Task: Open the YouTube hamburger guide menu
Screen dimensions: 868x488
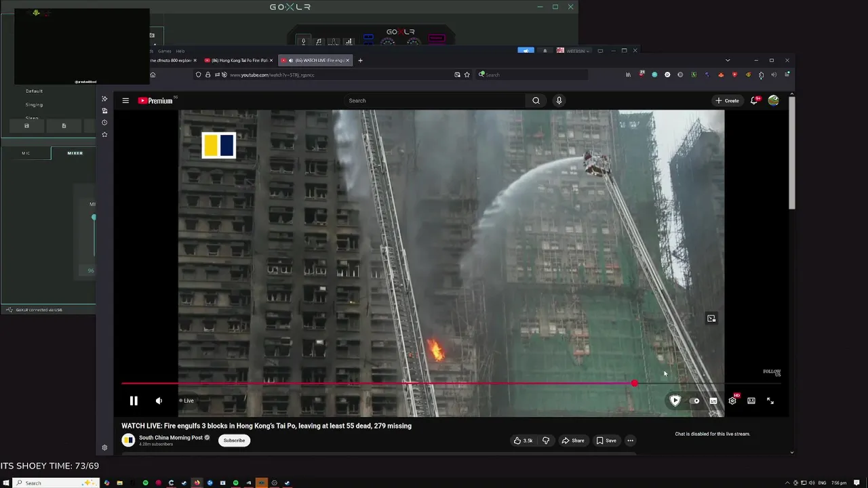Action: (125, 100)
